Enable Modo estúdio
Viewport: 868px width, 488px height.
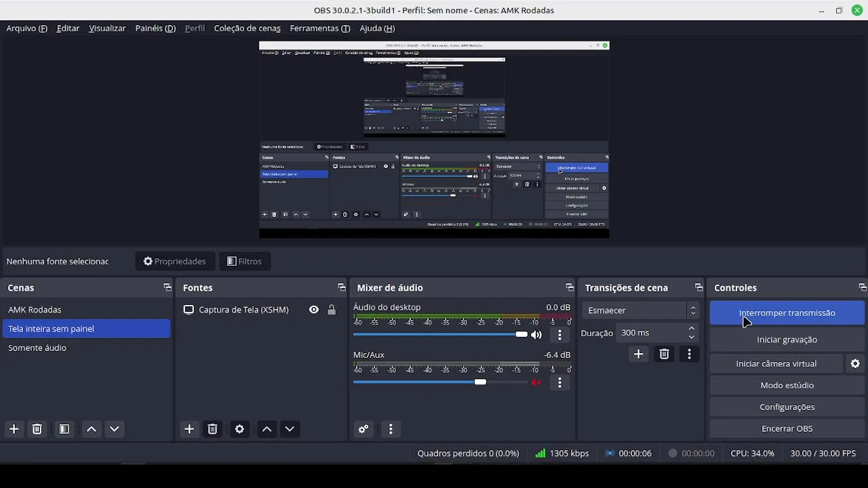787,386
